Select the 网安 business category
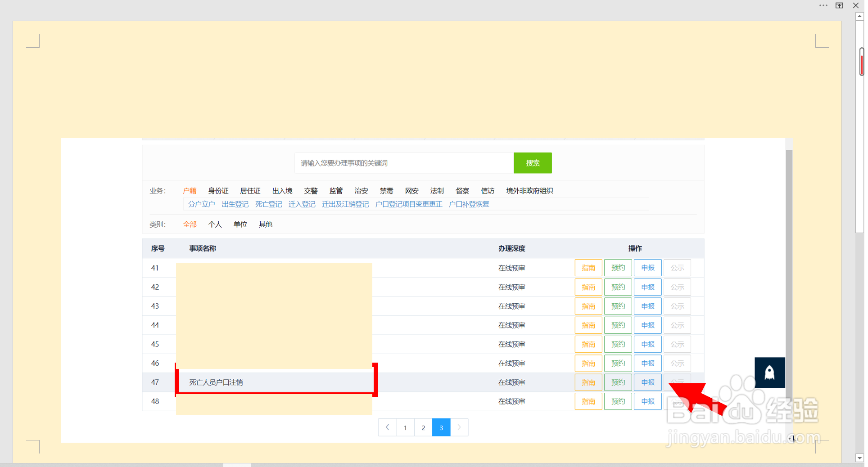The width and height of the screenshot is (868, 467). click(411, 191)
